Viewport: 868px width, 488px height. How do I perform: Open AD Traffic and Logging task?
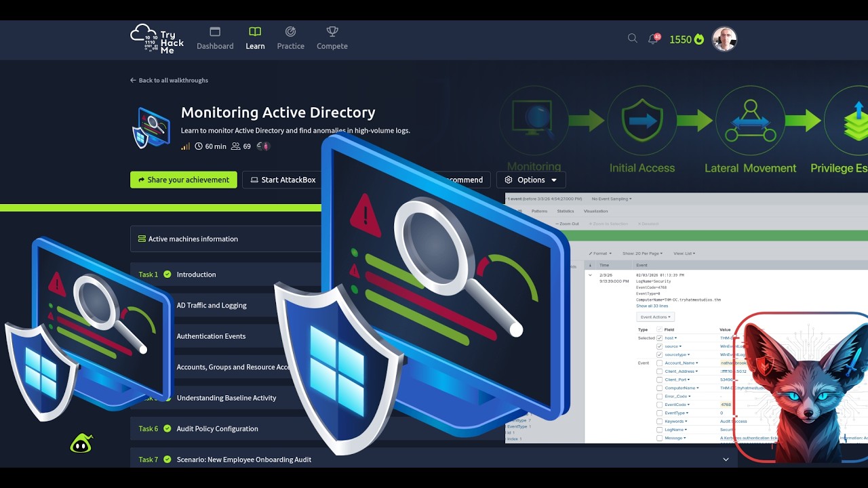point(212,305)
